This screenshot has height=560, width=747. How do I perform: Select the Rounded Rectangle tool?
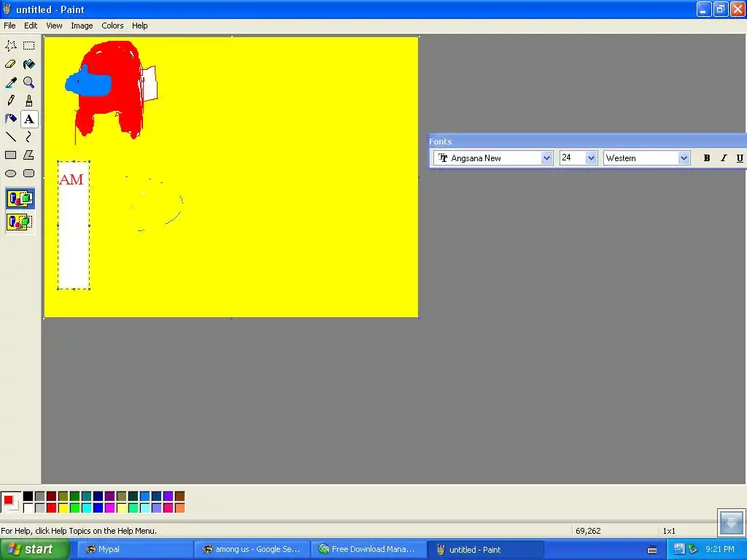click(x=29, y=174)
